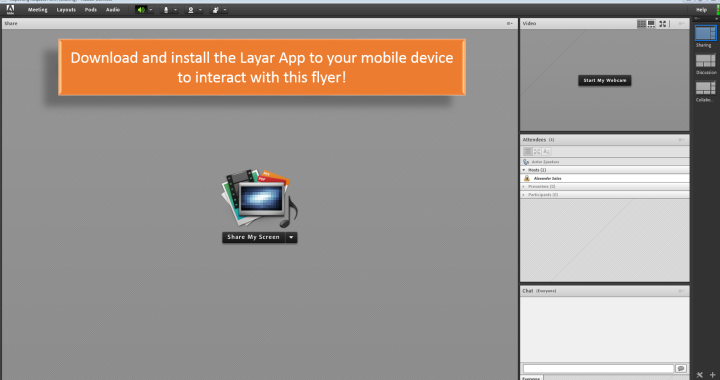Open the layout bar options menu
Viewport: 720px width, 380px height.
pyautogui.click(x=697, y=19)
